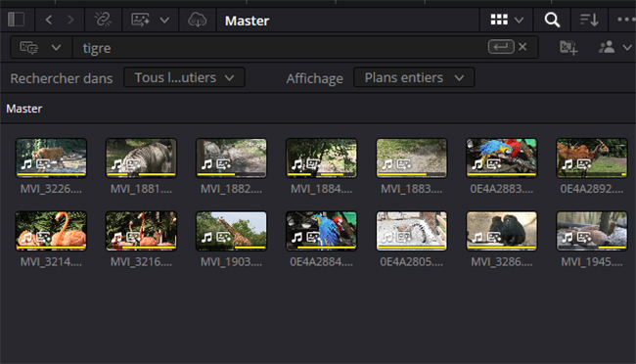This screenshot has width=636, height=364.
Task: Click the enter-key search confirm button
Action: [x=501, y=47]
